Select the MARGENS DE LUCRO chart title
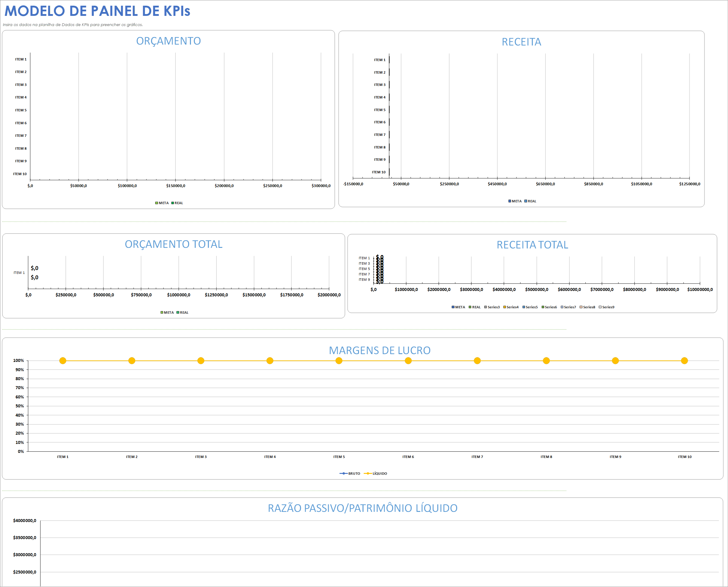Image resolution: width=728 pixels, height=587 pixels. (380, 350)
